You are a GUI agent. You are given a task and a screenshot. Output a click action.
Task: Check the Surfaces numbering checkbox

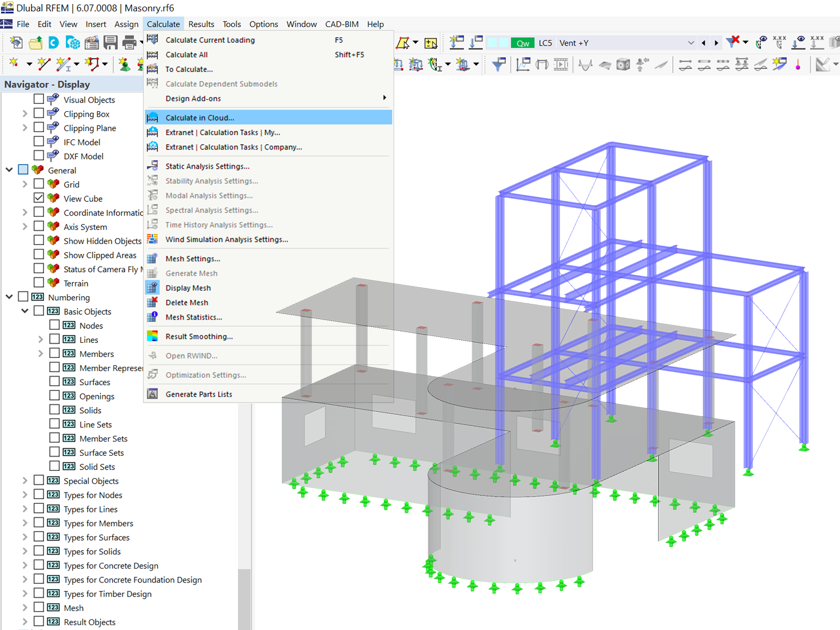[x=55, y=381]
